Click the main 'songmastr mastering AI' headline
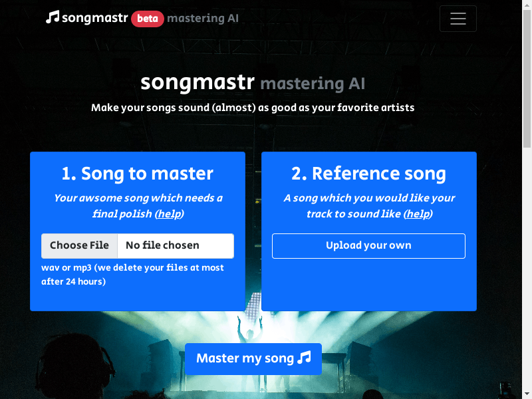 point(253,82)
